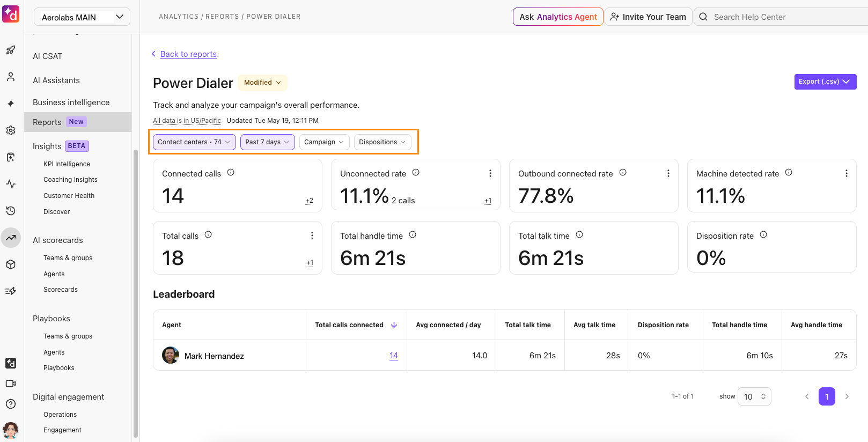Expand the Modified status dropdown
The image size is (868, 442).
[x=262, y=83]
